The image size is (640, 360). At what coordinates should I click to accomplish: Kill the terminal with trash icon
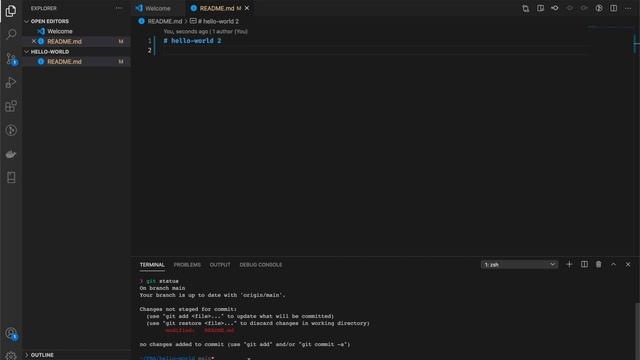tap(598, 264)
